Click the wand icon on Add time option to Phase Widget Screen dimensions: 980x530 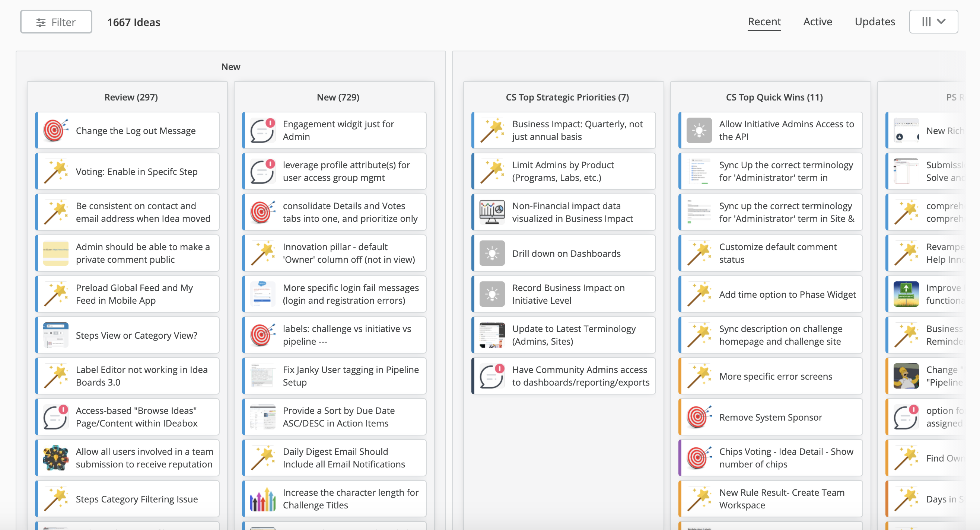[x=699, y=294]
